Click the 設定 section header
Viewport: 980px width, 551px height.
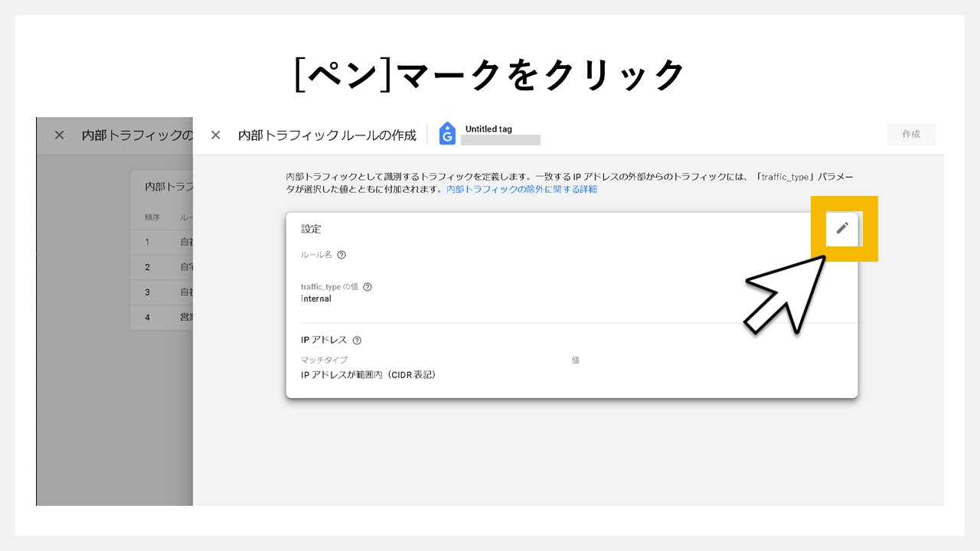click(311, 228)
